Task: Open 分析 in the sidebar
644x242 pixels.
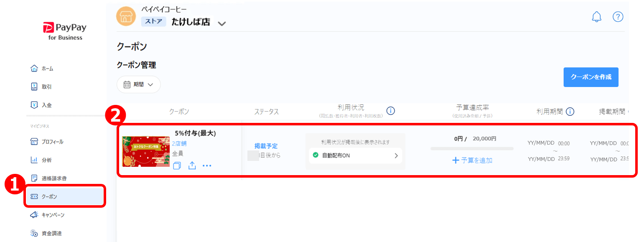Action: 46,160
